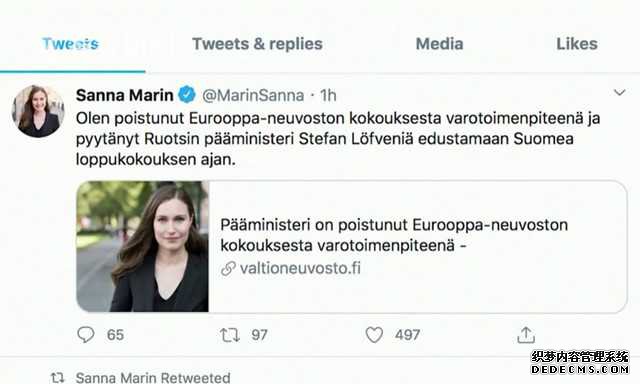
Task: Select the Media tab
Action: 439,44
